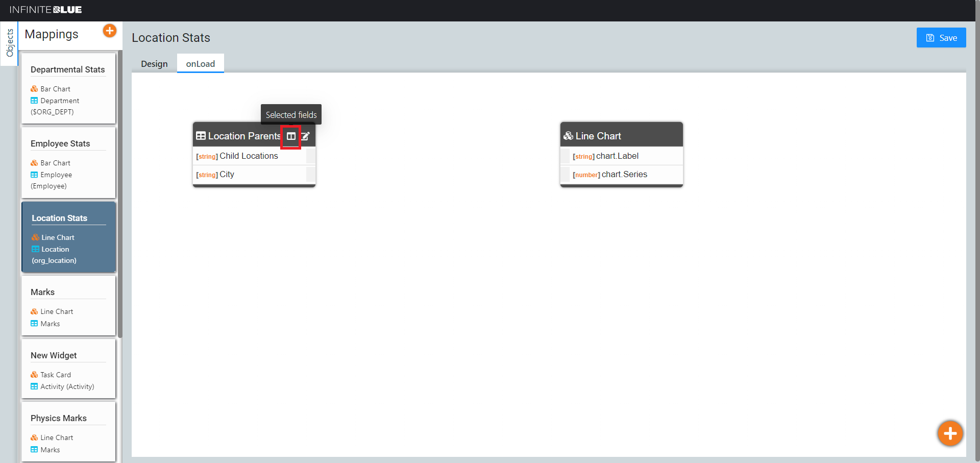Click the edit pencil icon on Location Parents
This screenshot has width=980, height=463.
pyautogui.click(x=305, y=136)
